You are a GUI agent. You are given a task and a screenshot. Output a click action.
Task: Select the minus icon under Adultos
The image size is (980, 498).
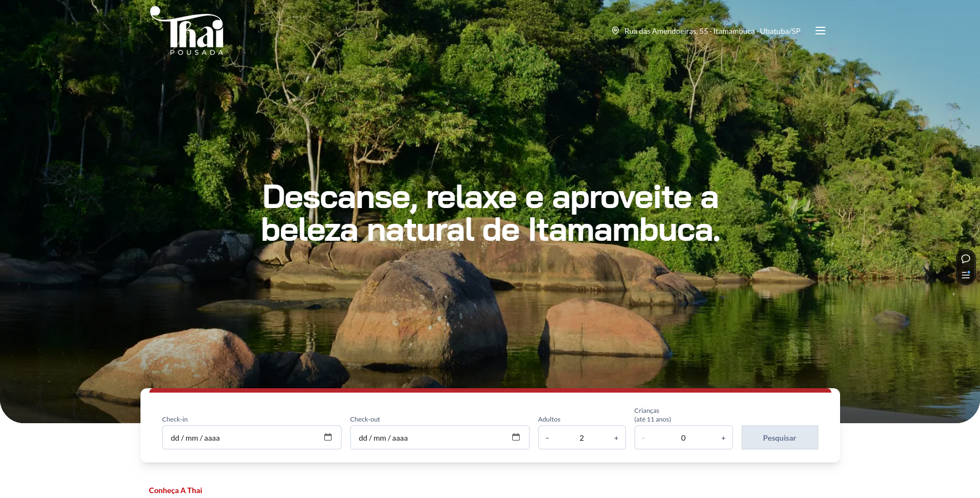[547, 437]
